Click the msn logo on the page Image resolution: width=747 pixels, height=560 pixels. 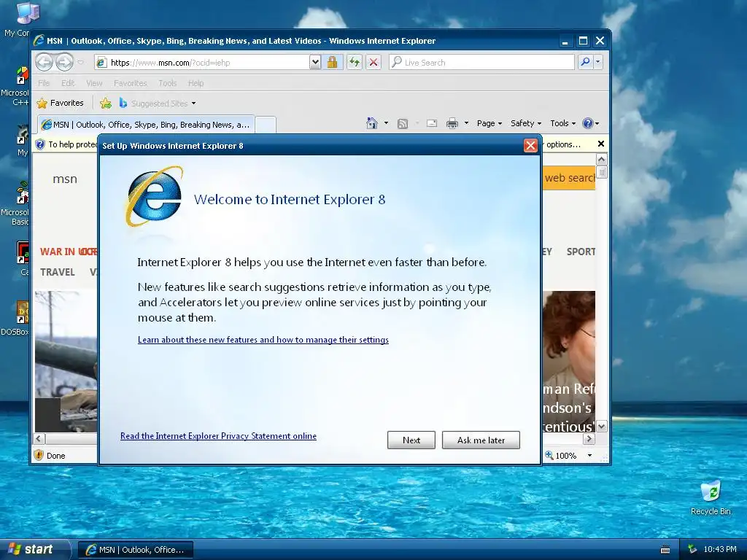(x=65, y=179)
